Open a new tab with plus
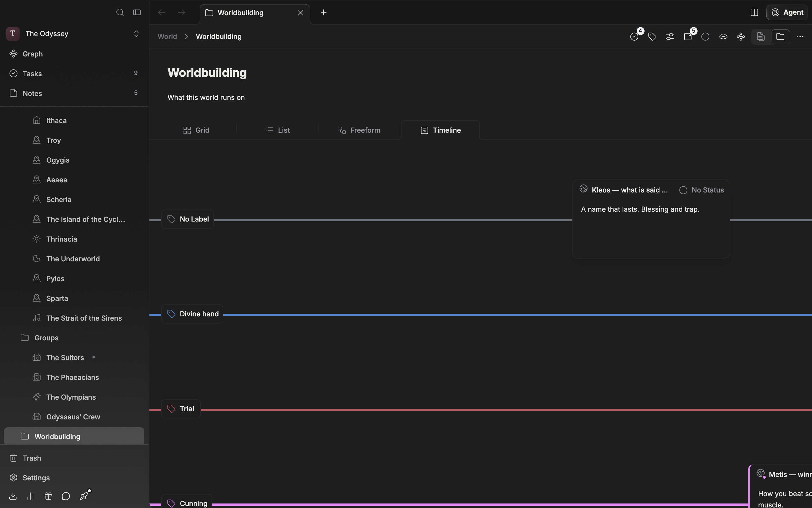The height and width of the screenshot is (508, 812). [323, 12]
